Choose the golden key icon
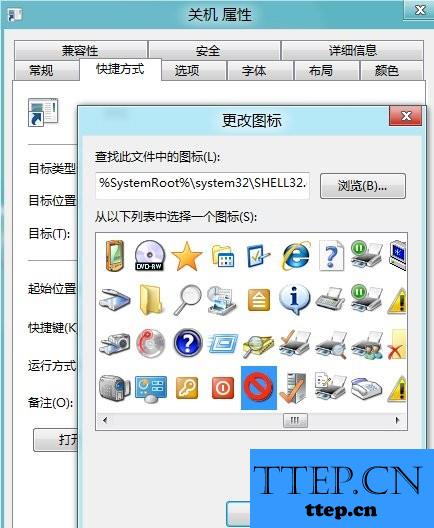Viewport: 434px width, 528px height. (187, 388)
